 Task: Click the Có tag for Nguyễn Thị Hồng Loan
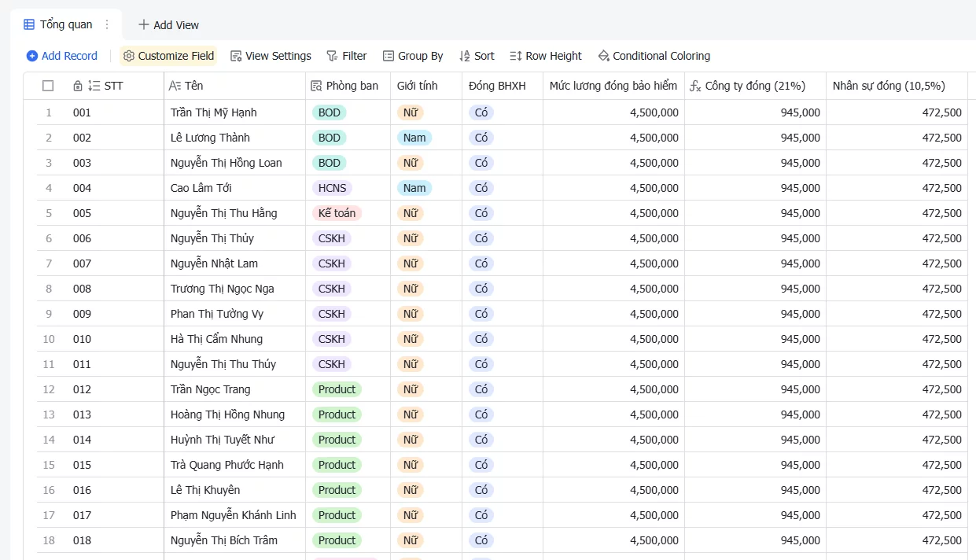pyautogui.click(x=481, y=163)
